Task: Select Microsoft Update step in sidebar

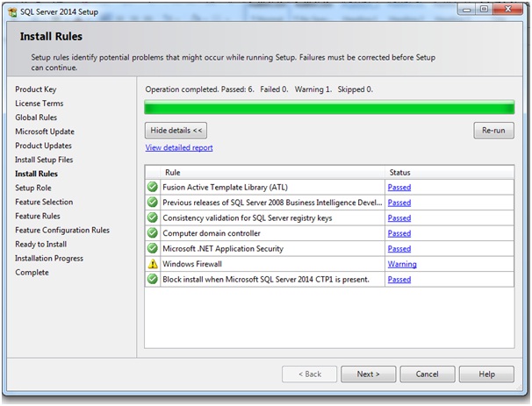Action: pyautogui.click(x=45, y=132)
